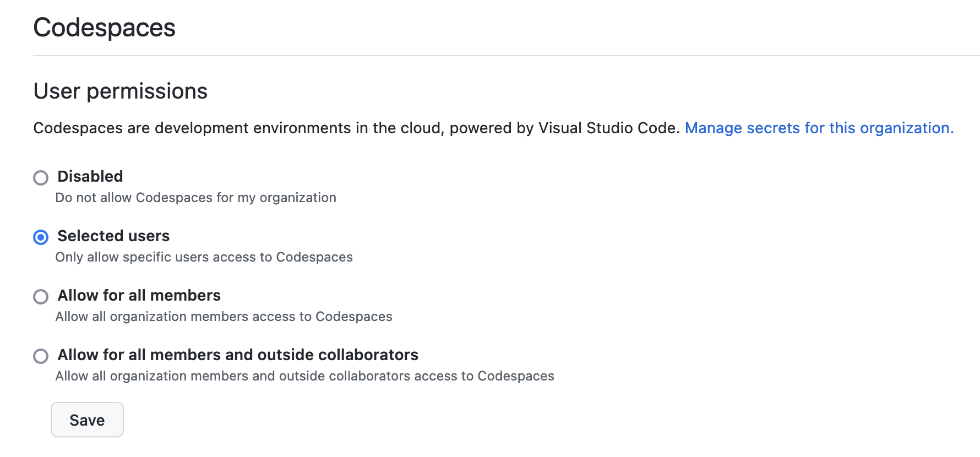This screenshot has width=980, height=457.
Task: Pick the outside collaborators radio button
Action: point(41,356)
